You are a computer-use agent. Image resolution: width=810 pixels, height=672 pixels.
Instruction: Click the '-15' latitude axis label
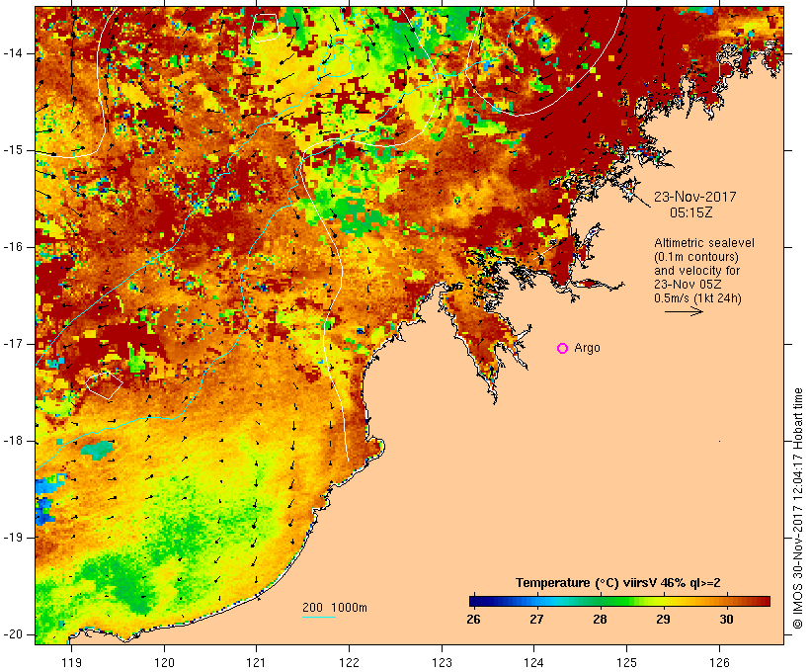(x=13, y=150)
